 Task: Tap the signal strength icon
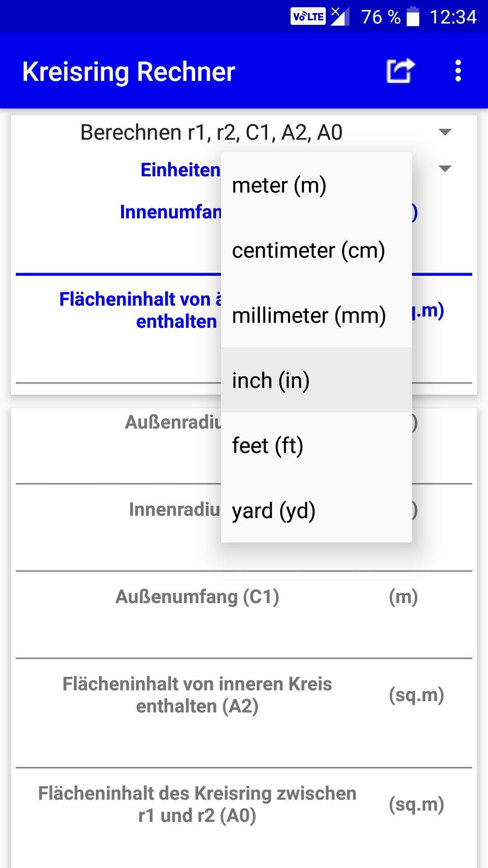pos(341,17)
